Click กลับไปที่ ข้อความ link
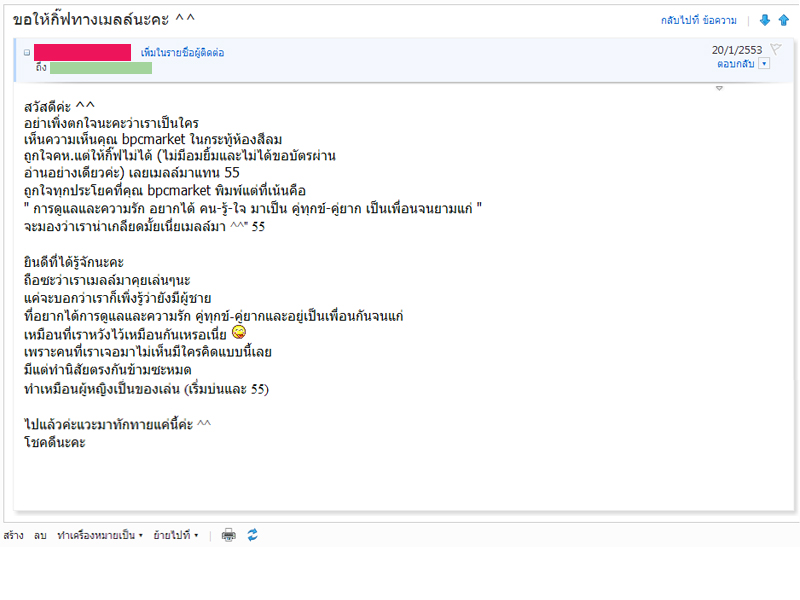The image size is (800, 600). [x=698, y=20]
